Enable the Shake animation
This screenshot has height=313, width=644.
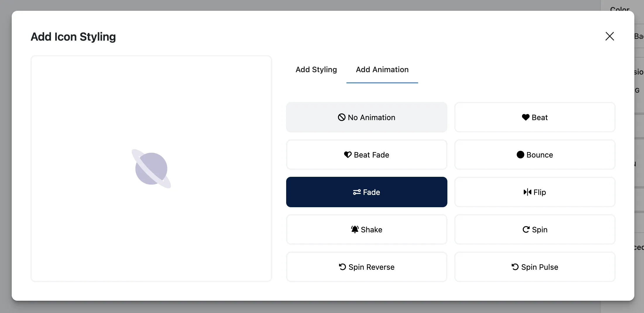click(367, 229)
